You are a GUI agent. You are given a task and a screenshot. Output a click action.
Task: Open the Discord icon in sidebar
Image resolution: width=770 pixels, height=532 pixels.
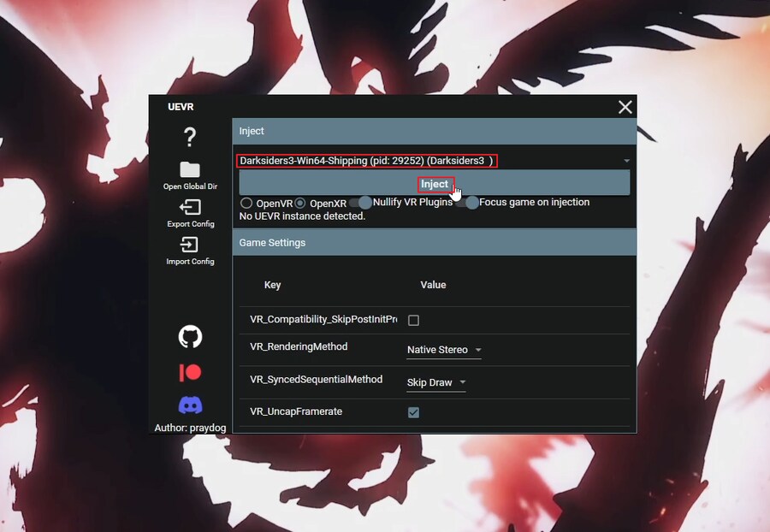[190, 405]
